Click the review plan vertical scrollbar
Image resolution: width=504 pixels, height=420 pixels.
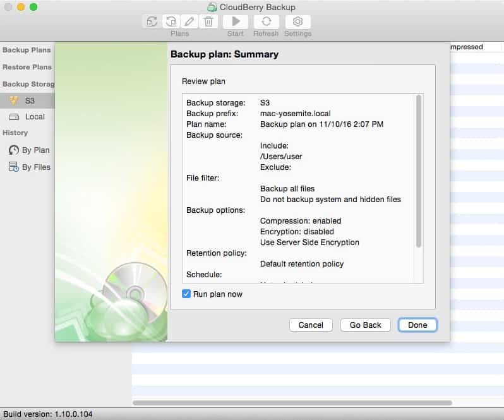coord(419,171)
